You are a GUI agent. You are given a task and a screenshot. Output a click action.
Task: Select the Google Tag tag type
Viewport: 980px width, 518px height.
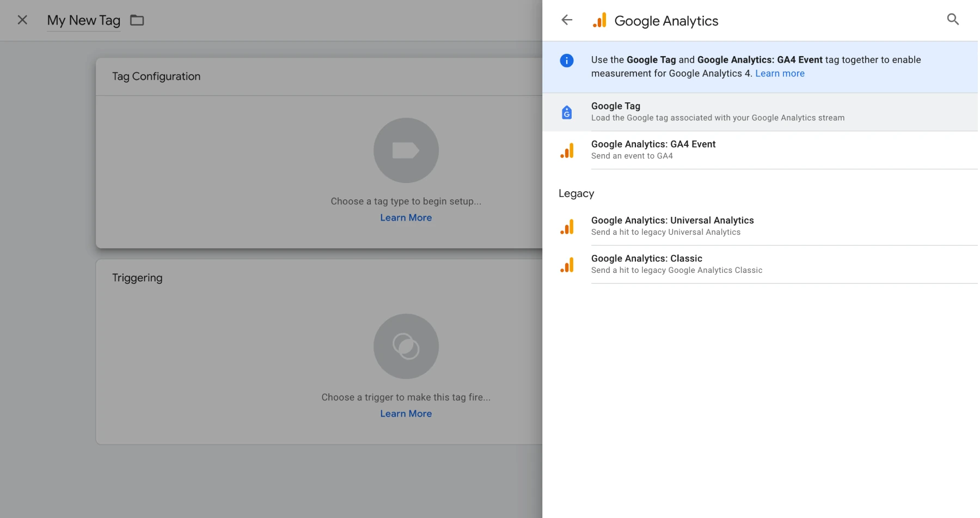(760, 112)
